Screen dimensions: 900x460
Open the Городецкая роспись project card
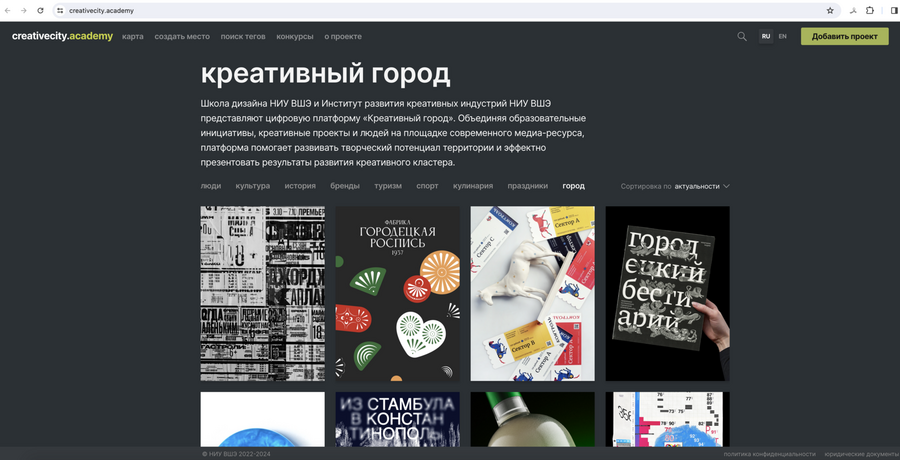[x=397, y=293]
